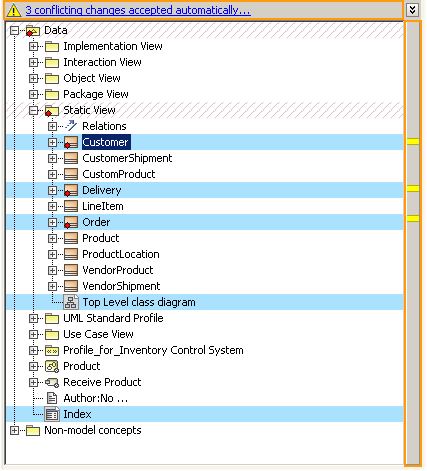Expand the Use Case View package
The image size is (427, 471).
coord(33,334)
